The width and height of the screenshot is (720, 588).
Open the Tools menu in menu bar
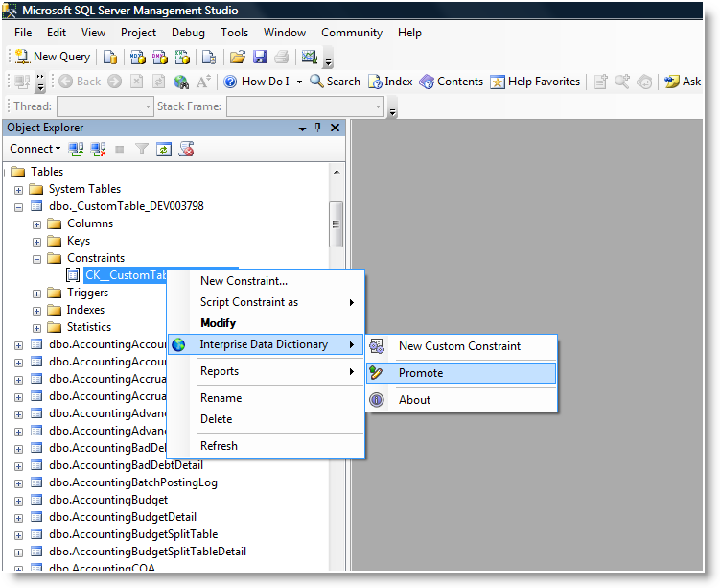234,33
